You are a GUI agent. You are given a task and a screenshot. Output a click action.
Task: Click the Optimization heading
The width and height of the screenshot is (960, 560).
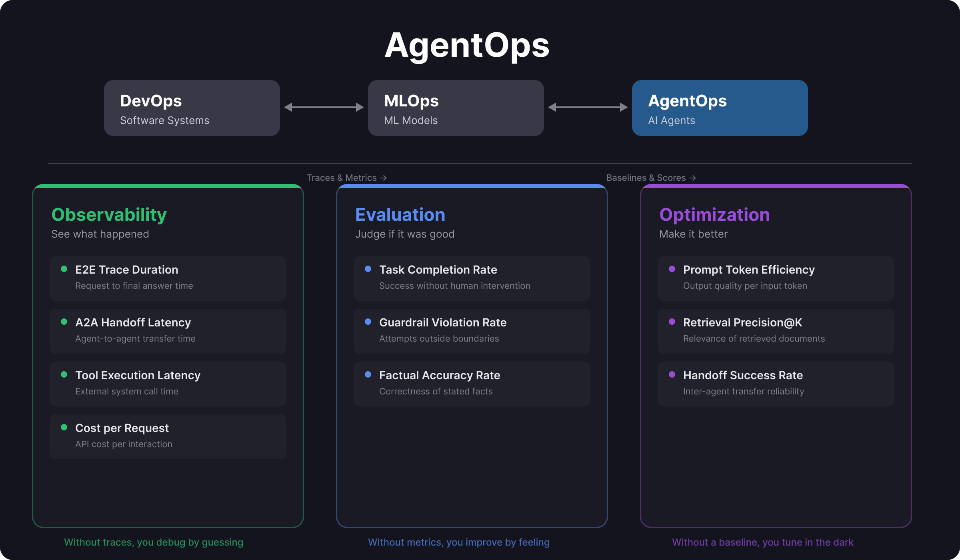714,215
